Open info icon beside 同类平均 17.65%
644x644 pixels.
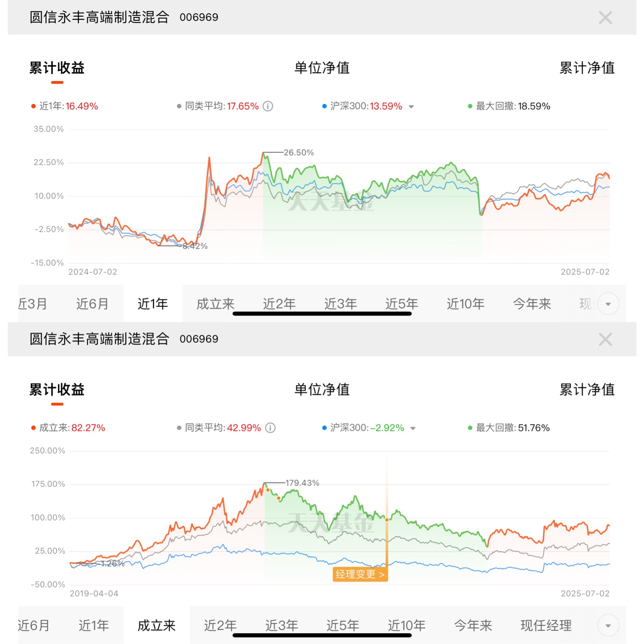pyautogui.click(x=268, y=106)
